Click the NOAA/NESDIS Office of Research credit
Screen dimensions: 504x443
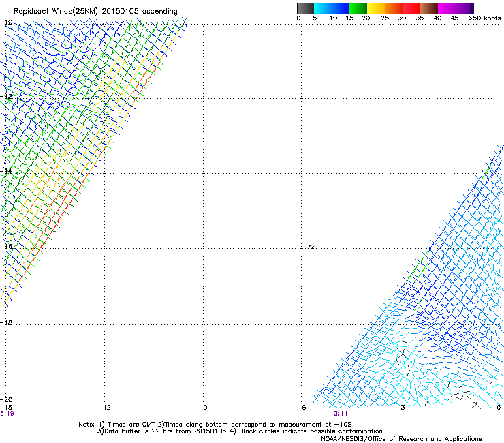point(401,439)
